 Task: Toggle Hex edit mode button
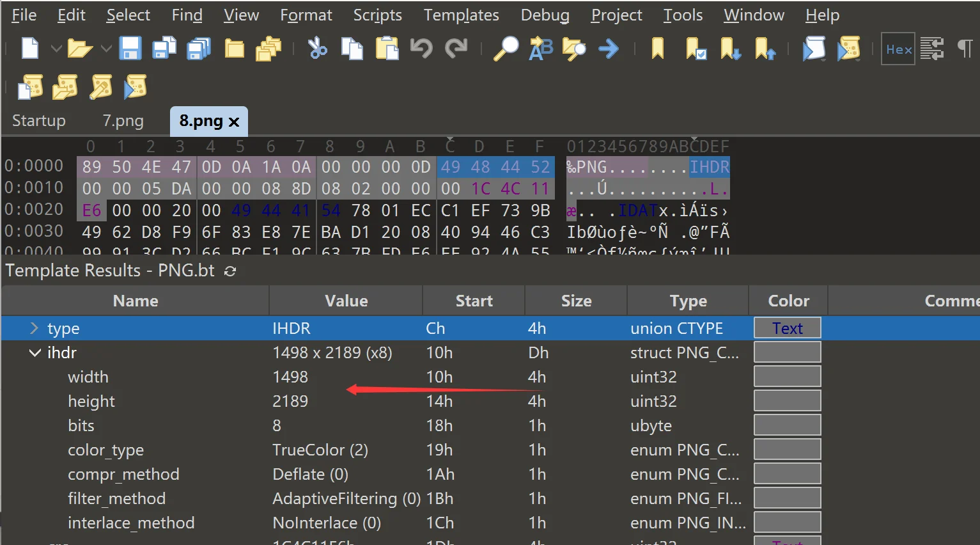(898, 49)
